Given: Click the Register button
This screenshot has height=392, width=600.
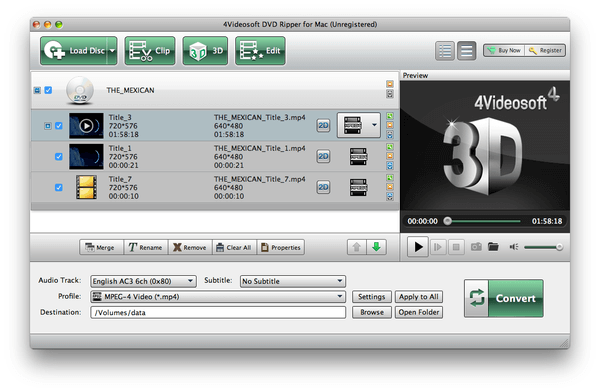Looking at the screenshot, I should coord(545,50).
